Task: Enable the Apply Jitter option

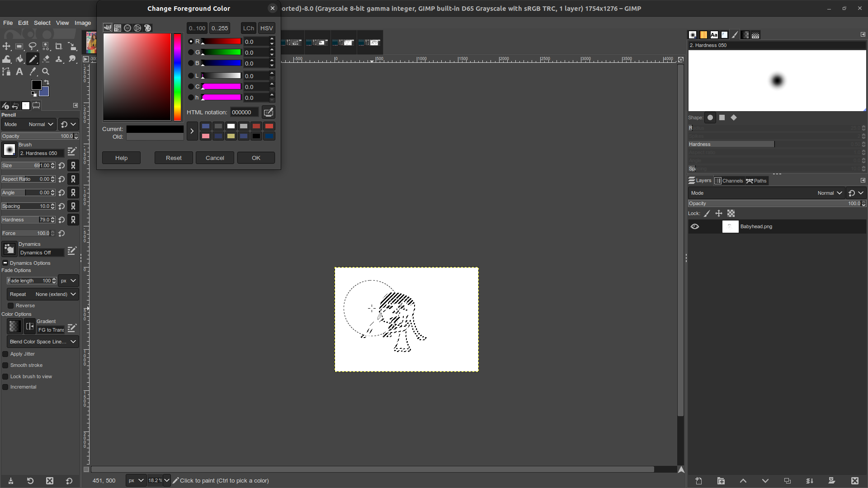Action: (x=5, y=354)
